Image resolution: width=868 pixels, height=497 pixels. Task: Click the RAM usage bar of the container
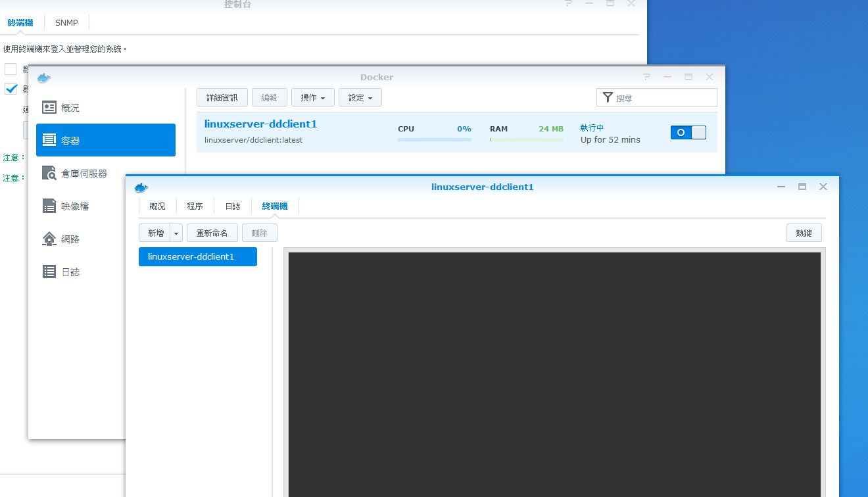[x=527, y=139]
